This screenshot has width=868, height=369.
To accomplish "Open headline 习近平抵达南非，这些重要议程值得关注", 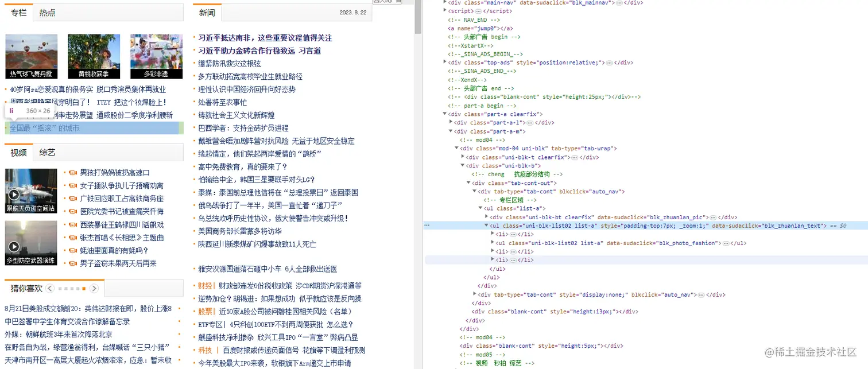I will pyautogui.click(x=265, y=38).
